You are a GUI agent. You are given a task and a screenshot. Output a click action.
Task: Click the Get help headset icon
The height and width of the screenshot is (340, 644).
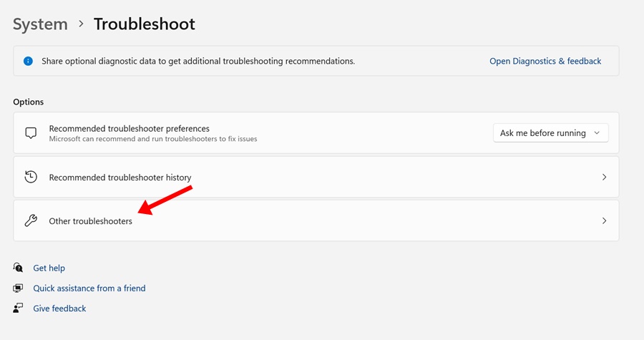pos(18,268)
